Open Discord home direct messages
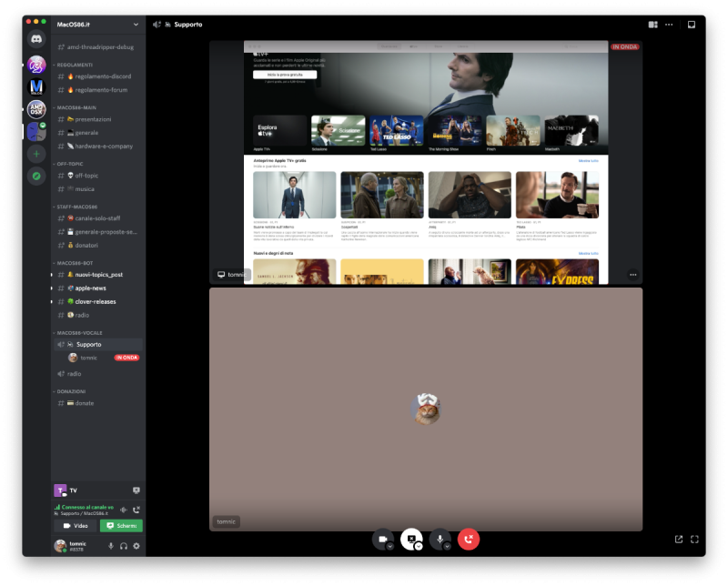 pyautogui.click(x=36, y=39)
